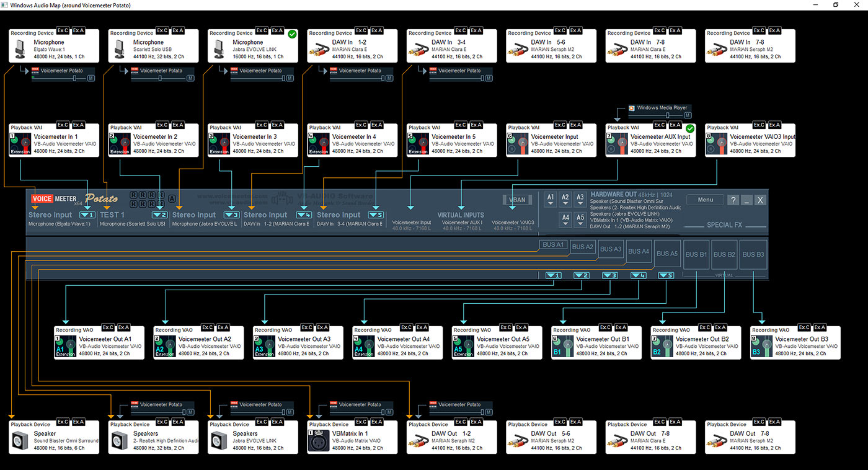Screen dimensions: 868x470
Task: Click the SPECIAL FX label
Action: [x=724, y=224]
